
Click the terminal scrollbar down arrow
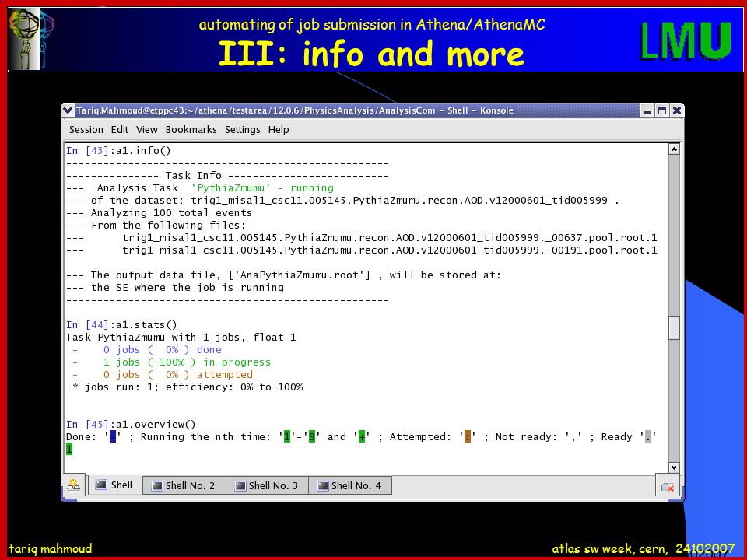(674, 467)
